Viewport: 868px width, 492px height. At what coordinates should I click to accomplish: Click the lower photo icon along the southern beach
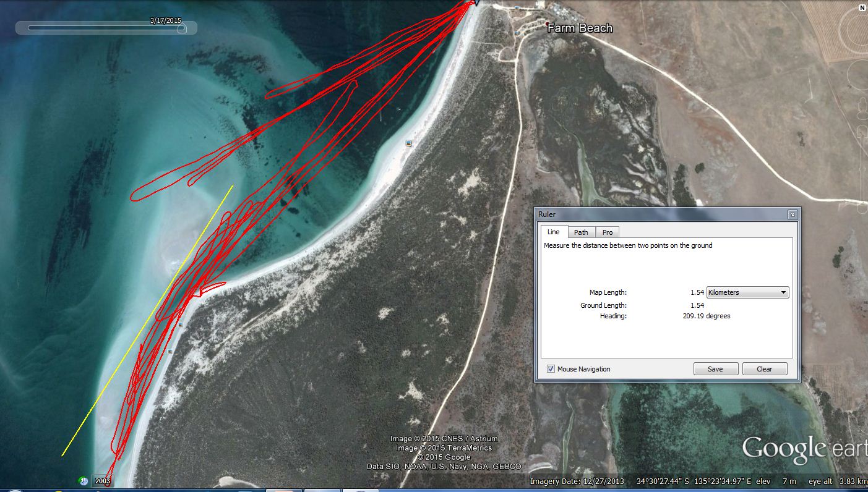[x=170, y=351]
